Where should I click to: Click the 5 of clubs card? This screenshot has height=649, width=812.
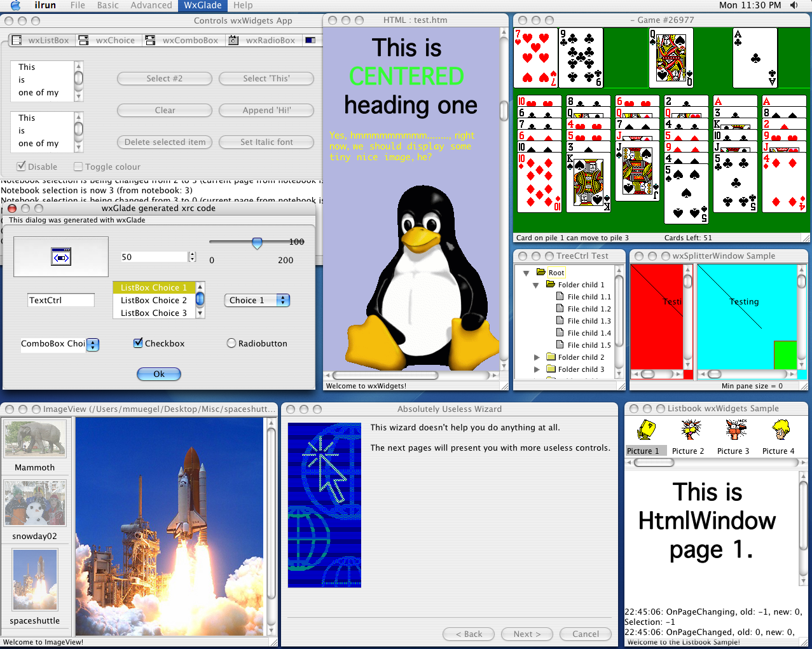tap(735, 183)
